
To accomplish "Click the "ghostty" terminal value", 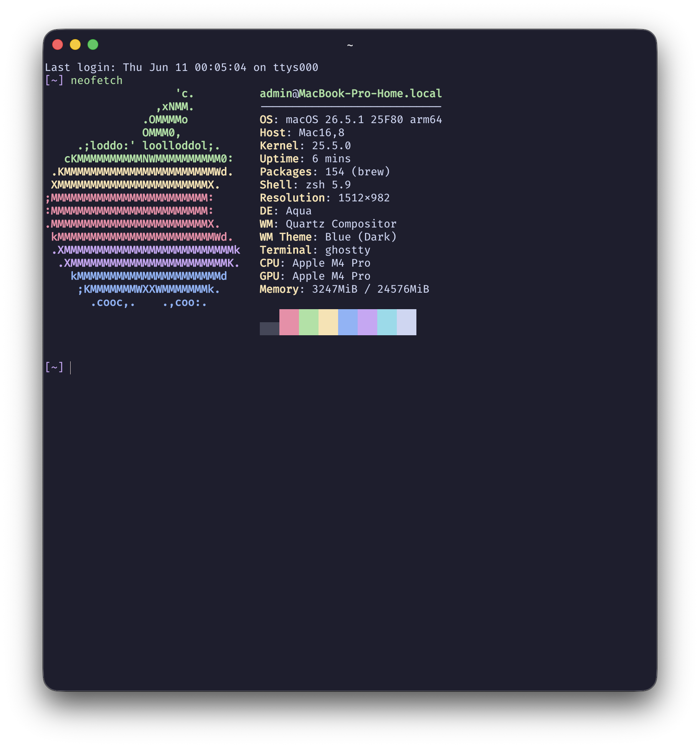I will tap(348, 250).
